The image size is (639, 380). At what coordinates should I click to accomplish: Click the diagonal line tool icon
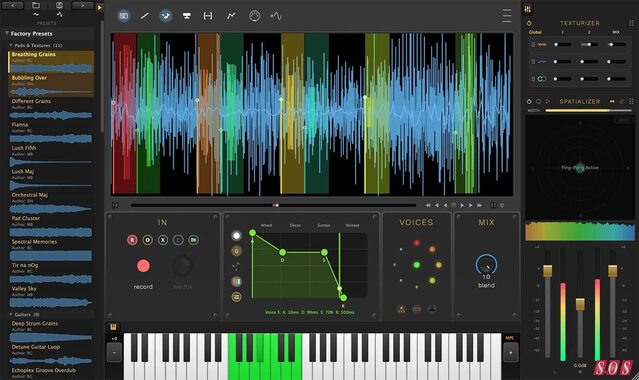(145, 16)
